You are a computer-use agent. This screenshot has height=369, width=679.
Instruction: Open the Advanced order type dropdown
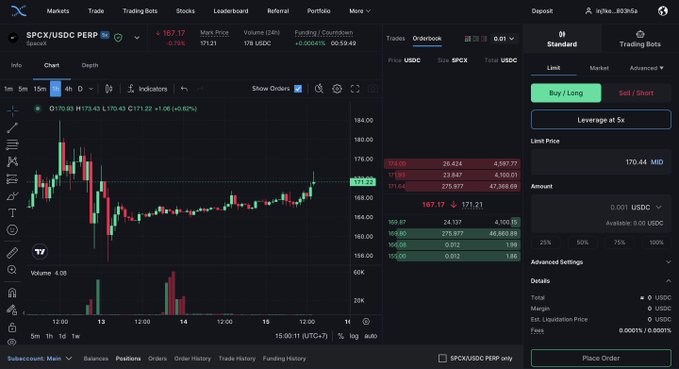[x=647, y=68]
